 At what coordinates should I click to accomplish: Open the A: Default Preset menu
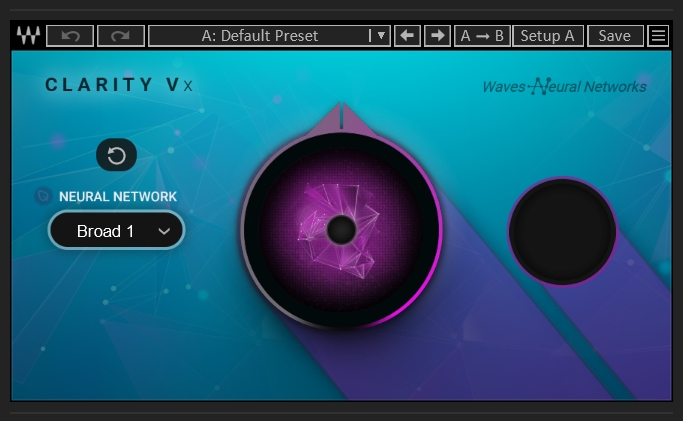tap(269, 36)
